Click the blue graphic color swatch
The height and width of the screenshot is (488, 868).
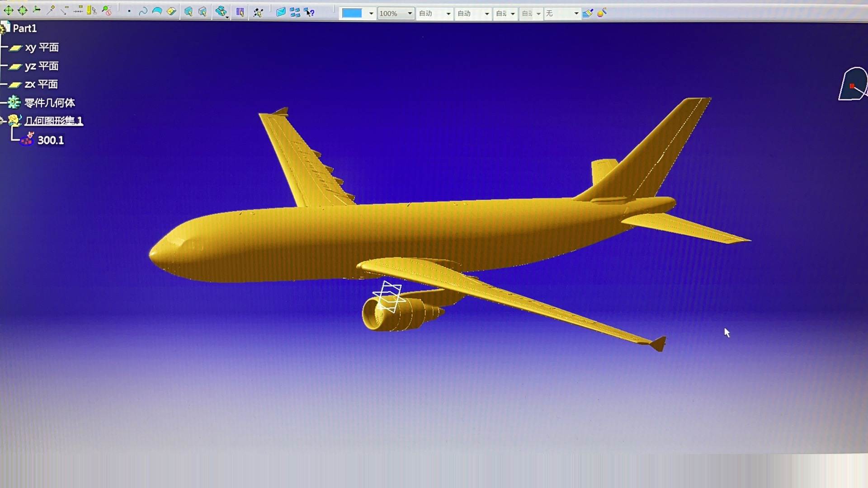point(352,14)
